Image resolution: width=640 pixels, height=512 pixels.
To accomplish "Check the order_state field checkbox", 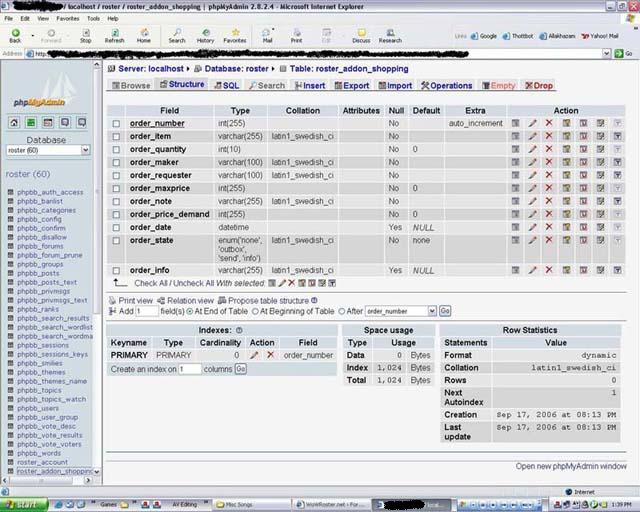I will 116,240.
